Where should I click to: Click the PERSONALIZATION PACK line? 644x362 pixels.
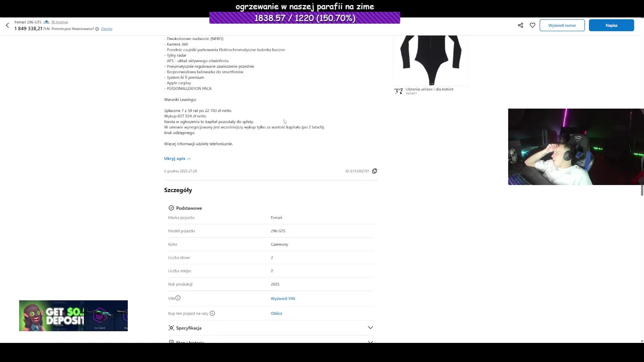tap(188, 88)
